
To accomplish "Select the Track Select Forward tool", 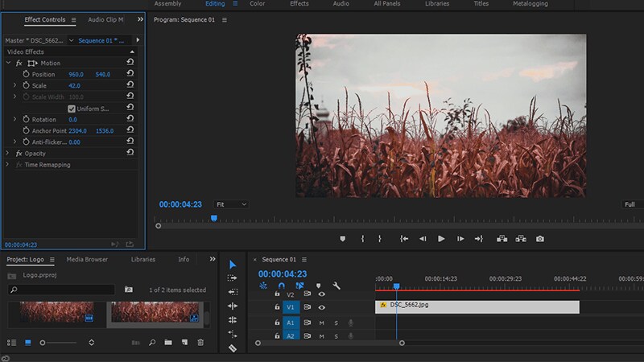I will pyautogui.click(x=233, y=278).
